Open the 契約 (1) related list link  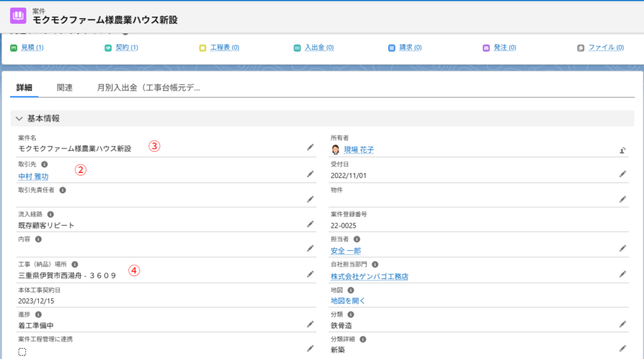click(126, 48)
